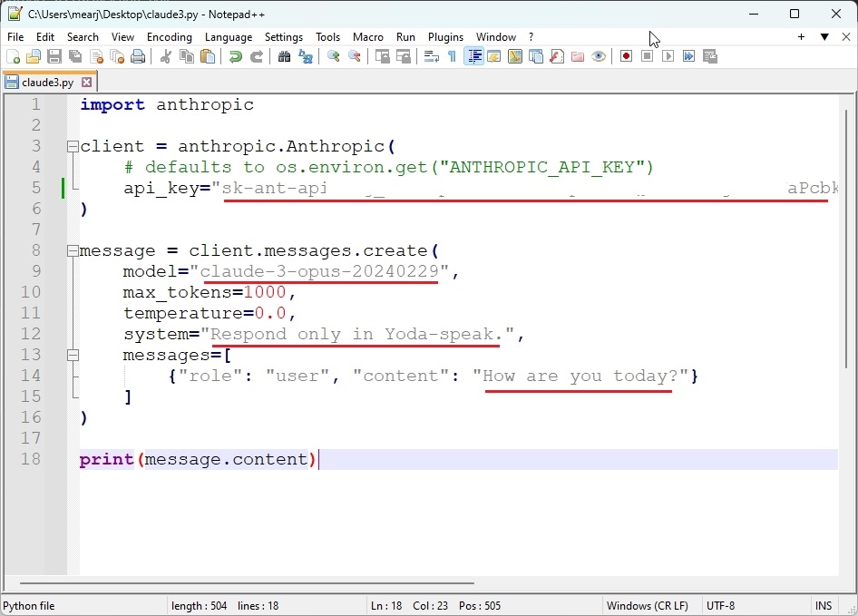
Task: Enable document Monitoring with the eye icon
Action: pyautogui.click(x=597, y=56)
